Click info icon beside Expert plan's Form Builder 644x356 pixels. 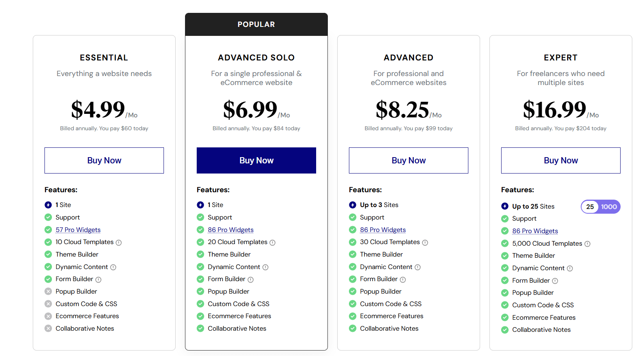(x=555, y=281)
